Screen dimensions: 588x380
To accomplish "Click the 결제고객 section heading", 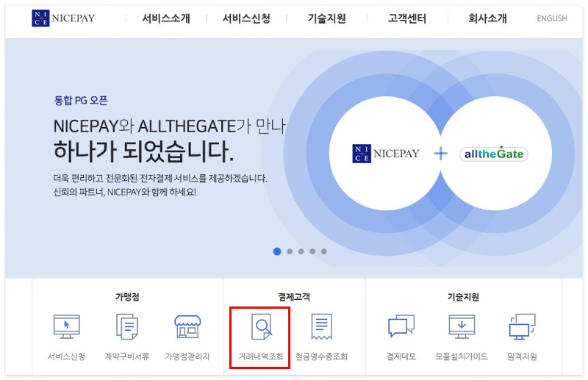I will coord(294,297).
